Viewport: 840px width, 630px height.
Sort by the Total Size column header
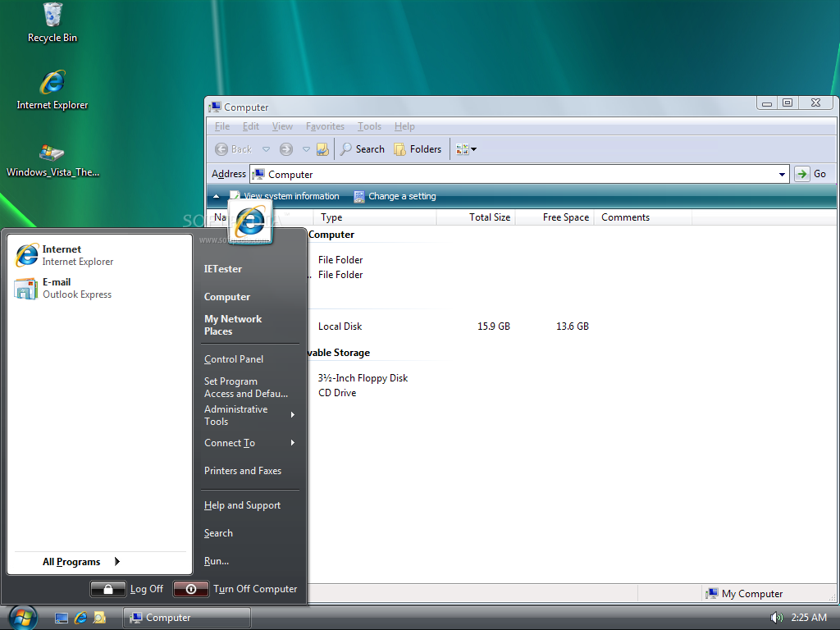[489, 217]
